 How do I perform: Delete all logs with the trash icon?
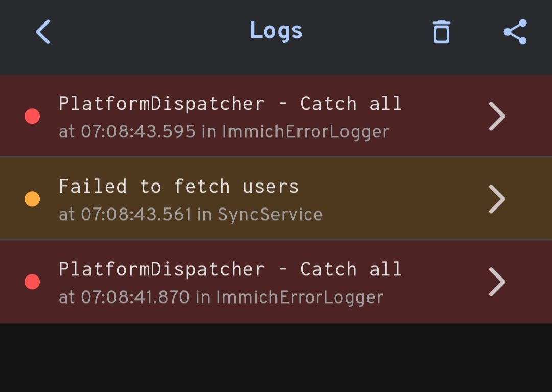441,32
